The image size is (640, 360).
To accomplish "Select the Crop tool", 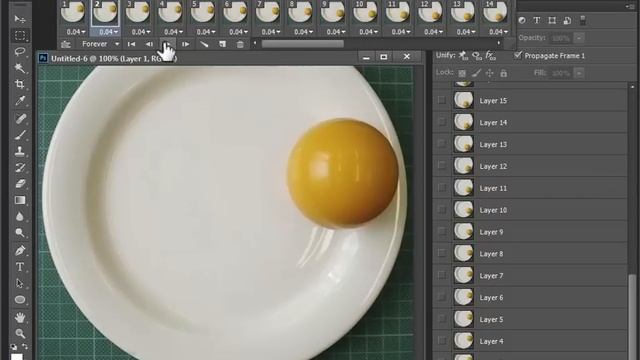I will [20, 84].
